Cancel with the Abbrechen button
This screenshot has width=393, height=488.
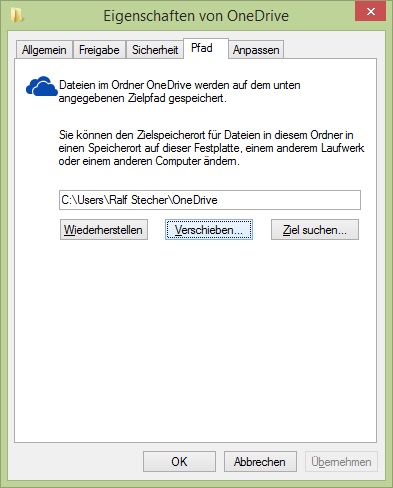coord(260,462)
